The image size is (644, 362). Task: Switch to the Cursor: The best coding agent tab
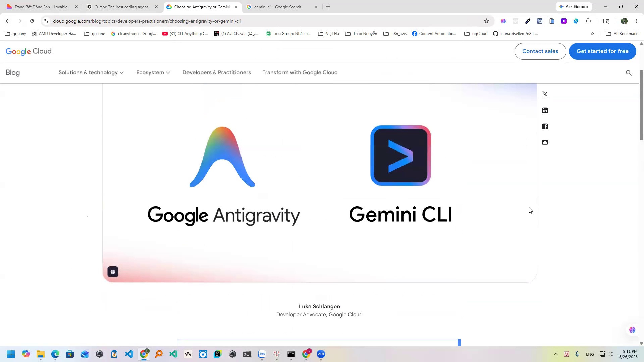(121, 7)
